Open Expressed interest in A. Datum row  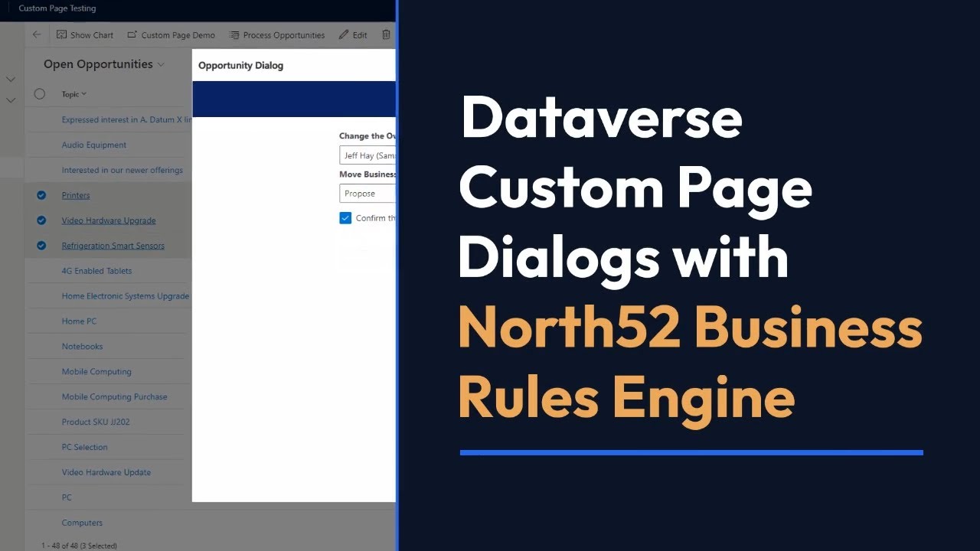pyautogui.click(x=126, y=119)
